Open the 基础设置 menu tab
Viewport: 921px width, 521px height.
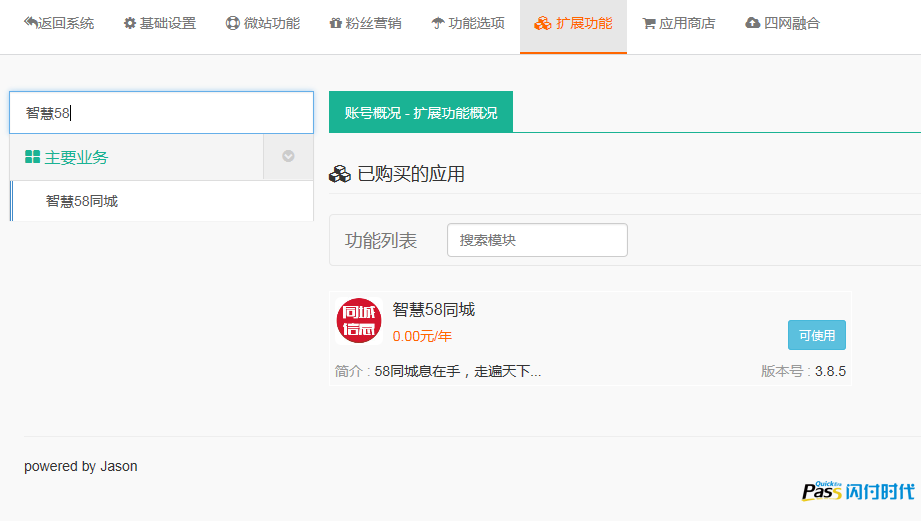click(160, 23)
